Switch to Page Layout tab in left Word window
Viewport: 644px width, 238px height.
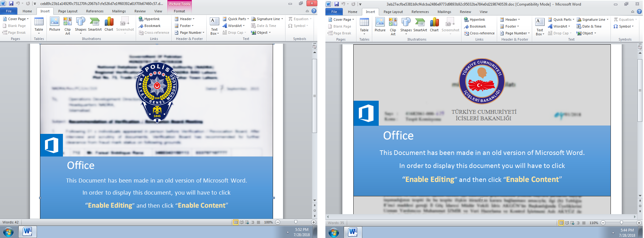68,11
